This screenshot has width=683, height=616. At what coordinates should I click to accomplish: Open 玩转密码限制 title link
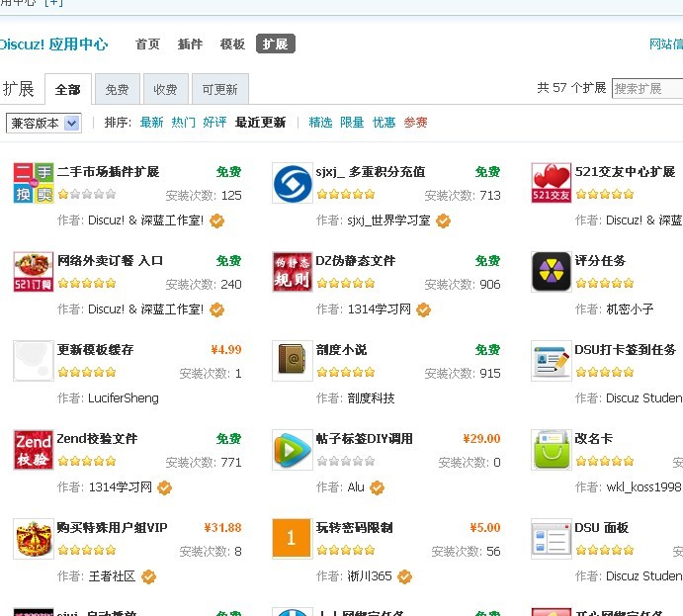[355, 527]
